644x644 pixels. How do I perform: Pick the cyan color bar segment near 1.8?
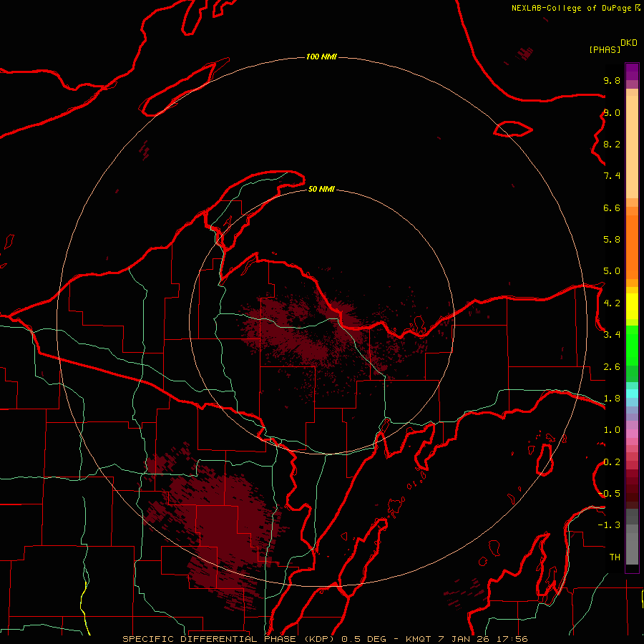pos(632,394)
